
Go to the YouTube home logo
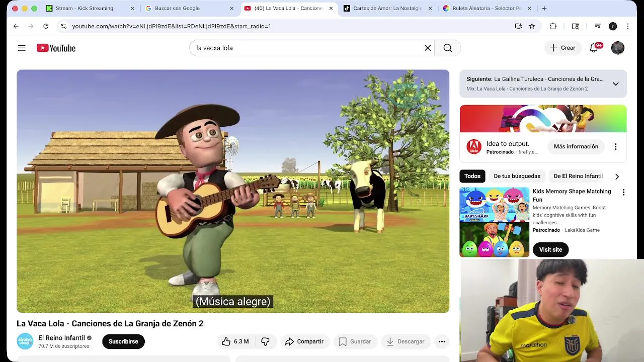click(56, 48)
